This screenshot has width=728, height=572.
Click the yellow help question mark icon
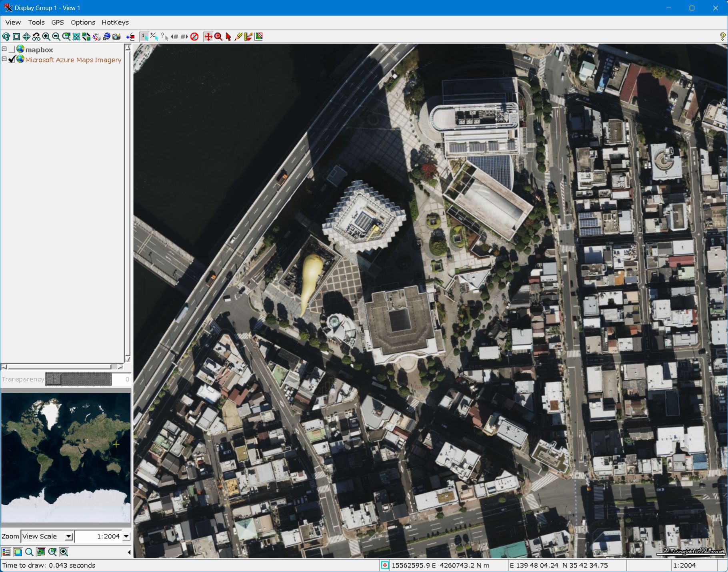pyautogui.click(x=722, y=37)
